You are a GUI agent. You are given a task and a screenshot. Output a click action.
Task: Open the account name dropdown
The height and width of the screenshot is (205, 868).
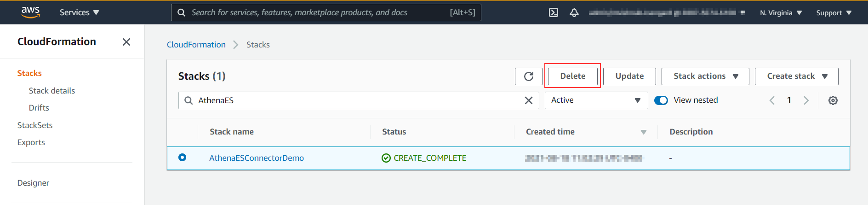tap(667, 13)
